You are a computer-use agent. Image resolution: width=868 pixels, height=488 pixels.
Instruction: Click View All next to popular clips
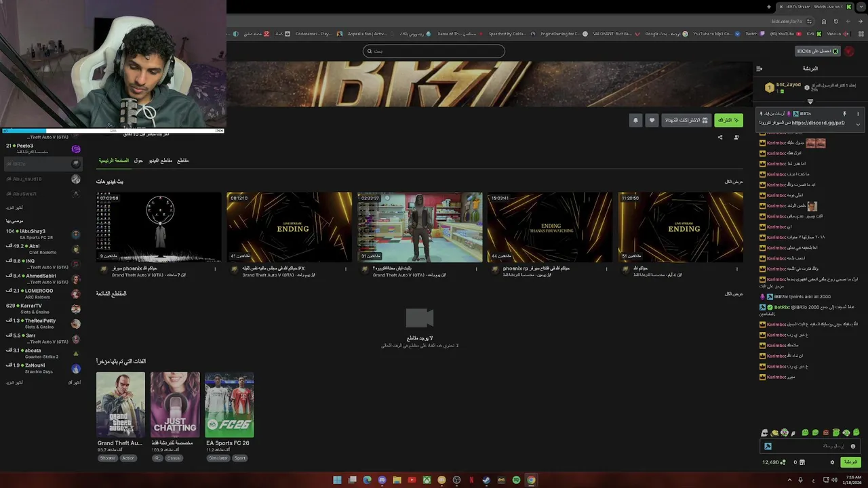(734, 293)
